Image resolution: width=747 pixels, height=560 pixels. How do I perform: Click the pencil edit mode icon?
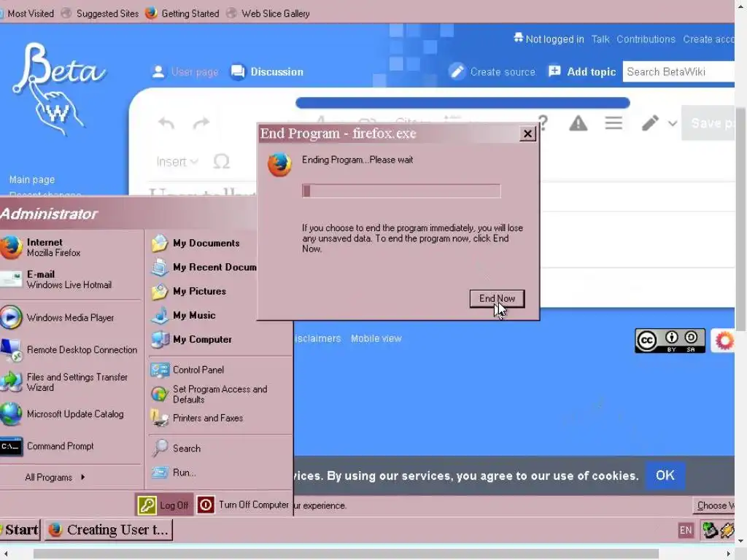coord(650,123)
